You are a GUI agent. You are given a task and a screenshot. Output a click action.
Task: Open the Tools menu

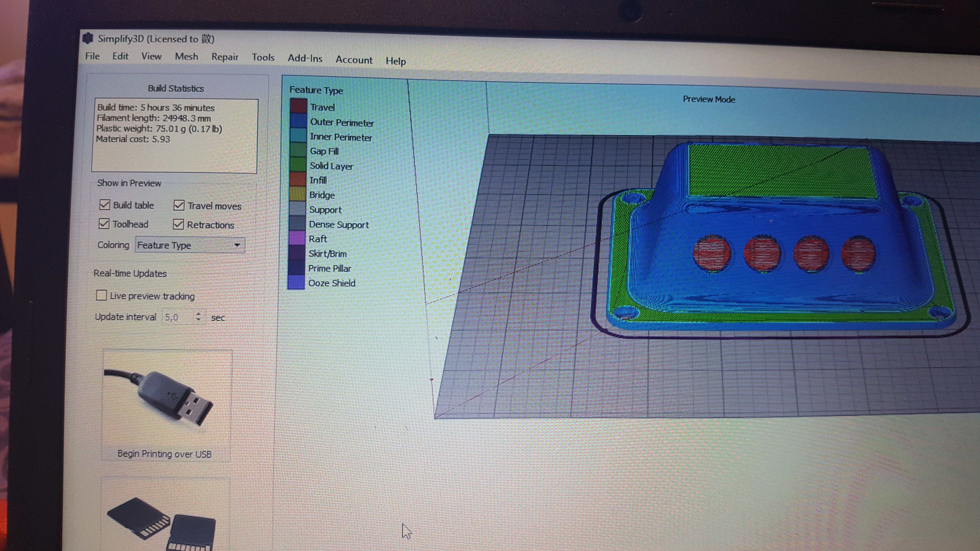click(x=263, y=57)
